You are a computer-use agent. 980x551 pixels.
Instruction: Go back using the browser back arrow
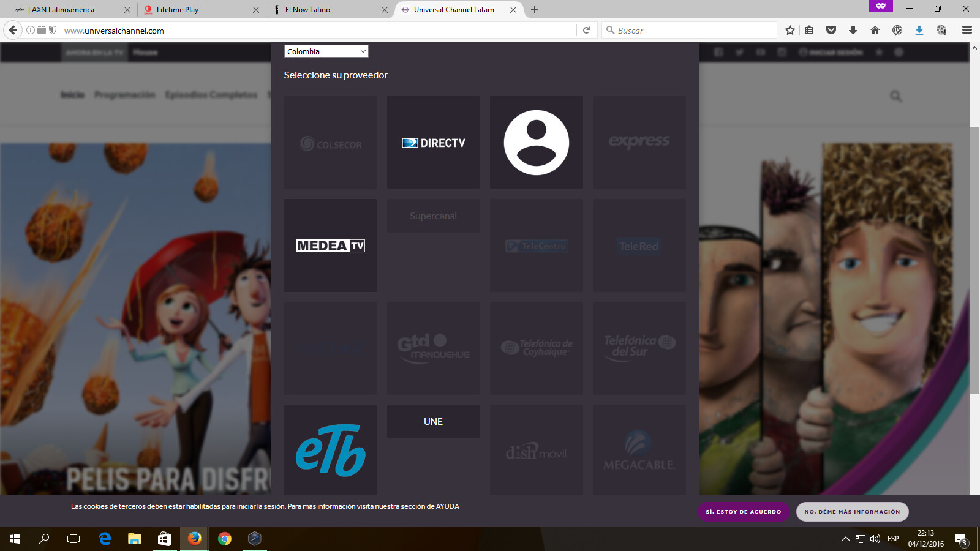[x=13, y=30]
